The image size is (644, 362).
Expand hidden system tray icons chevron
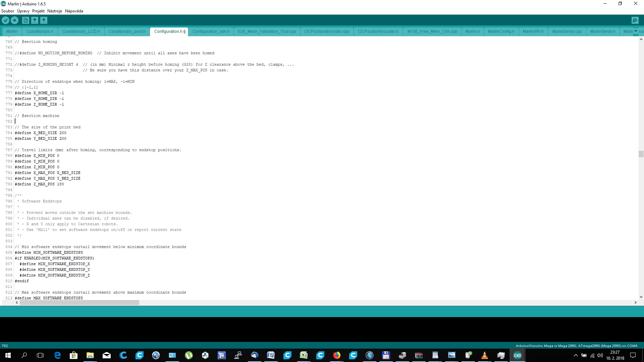(x=576, y=355)
